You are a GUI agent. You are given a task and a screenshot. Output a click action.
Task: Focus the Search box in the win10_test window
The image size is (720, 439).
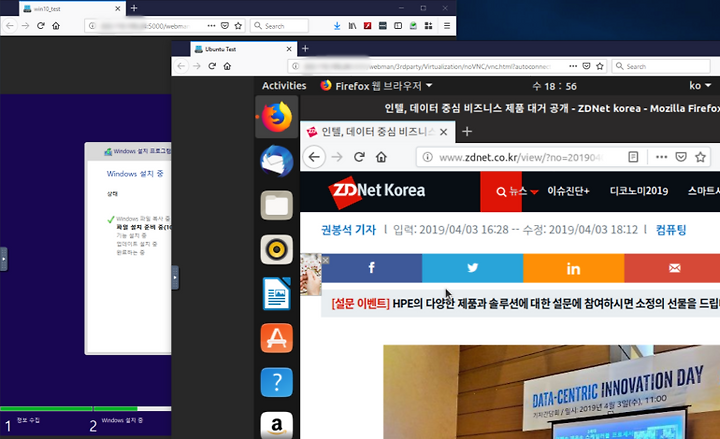click(x=279, y=26)
